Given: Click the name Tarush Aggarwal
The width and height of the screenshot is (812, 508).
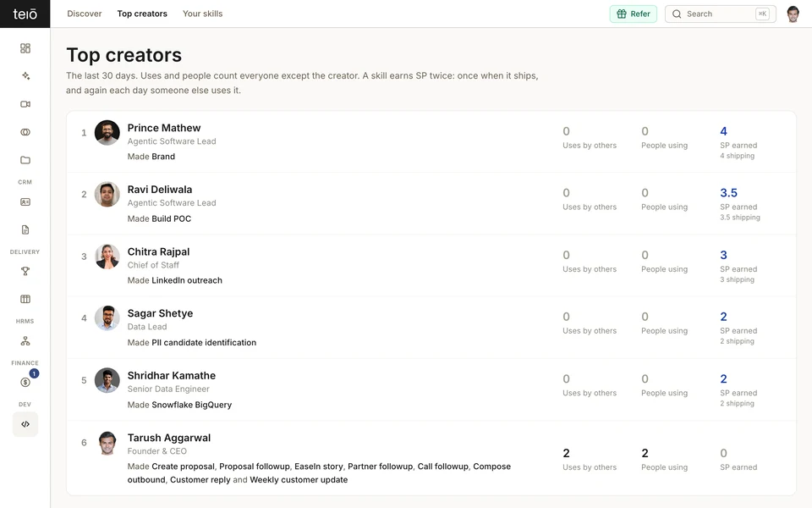Looking at the screenshot, I should [169, 438].
